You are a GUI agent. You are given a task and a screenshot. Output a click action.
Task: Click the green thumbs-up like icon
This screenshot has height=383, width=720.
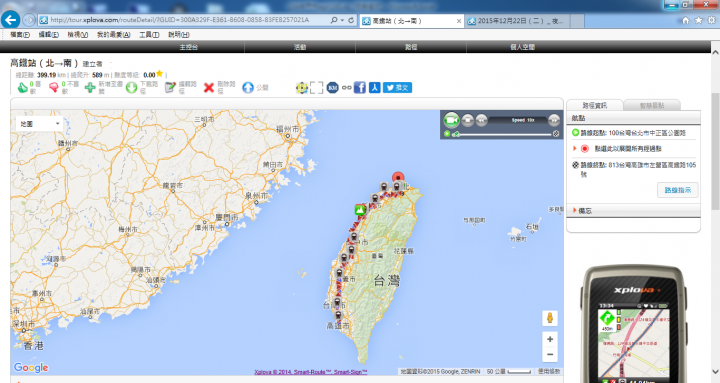[x=22, y=87]
